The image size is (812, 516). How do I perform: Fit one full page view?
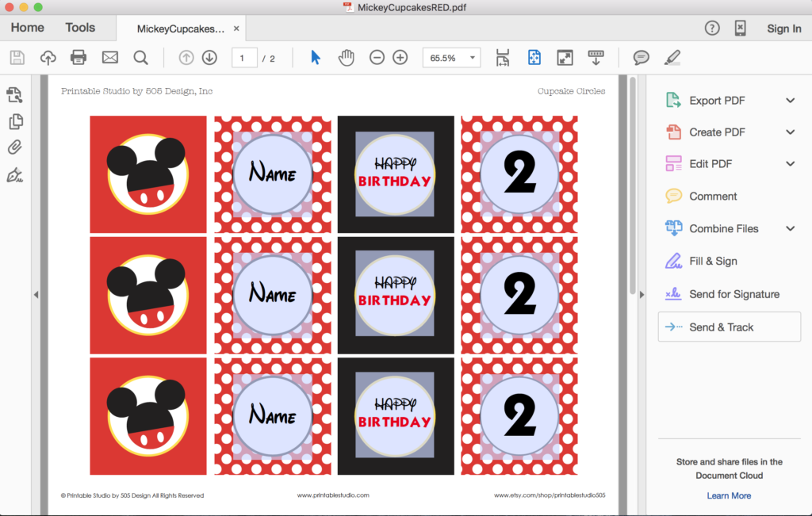point(534,57)
